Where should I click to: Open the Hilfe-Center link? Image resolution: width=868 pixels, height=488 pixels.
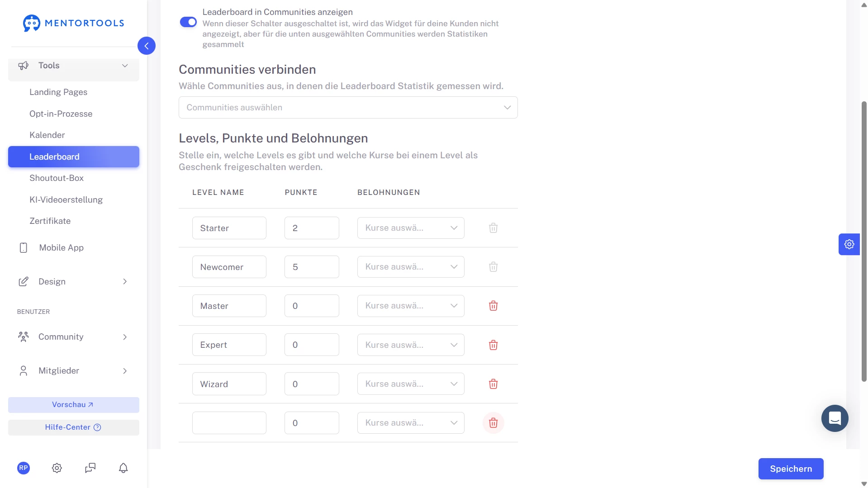coord(73,427)
